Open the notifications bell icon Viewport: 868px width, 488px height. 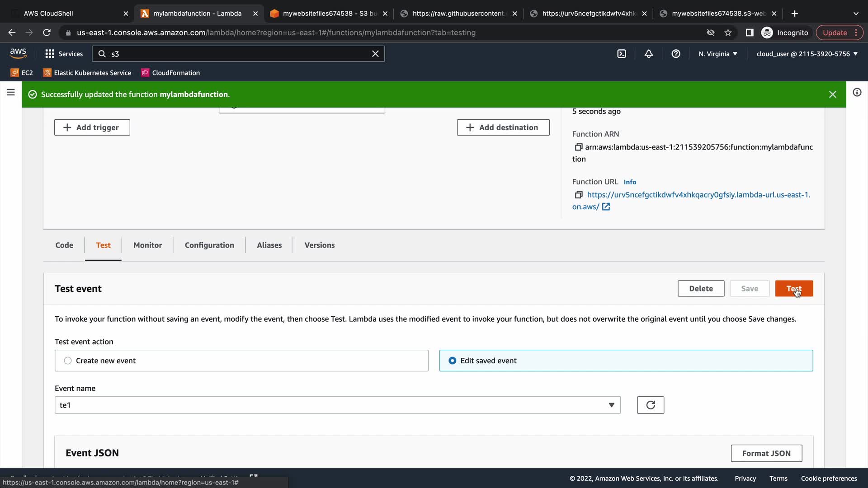(x=649, y=54)
